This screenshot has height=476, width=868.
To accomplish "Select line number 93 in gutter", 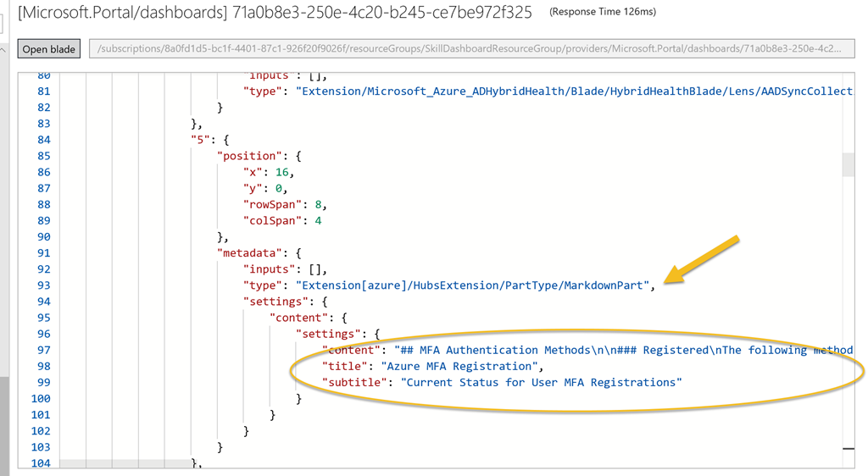I will (x=43, y=285).
